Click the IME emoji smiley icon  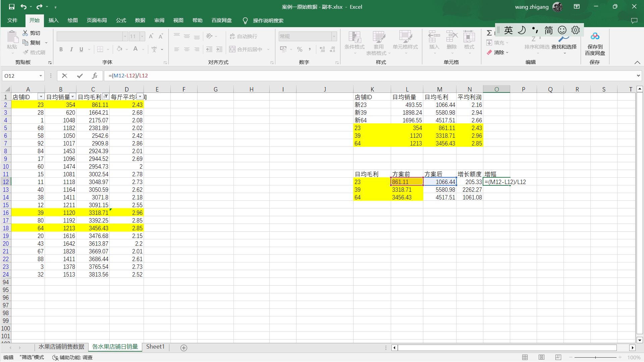(x=562, y=30)
